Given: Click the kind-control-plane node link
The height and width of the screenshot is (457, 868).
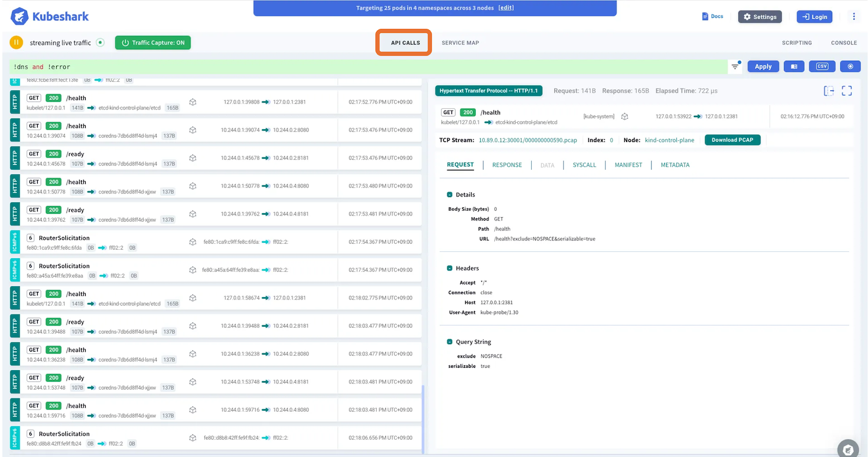Looking at the screenshot, I should 670,140.
